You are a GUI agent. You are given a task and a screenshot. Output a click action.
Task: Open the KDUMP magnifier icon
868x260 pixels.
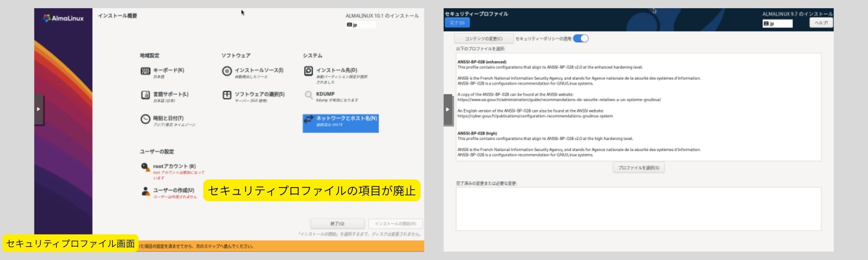click(309, 95)
